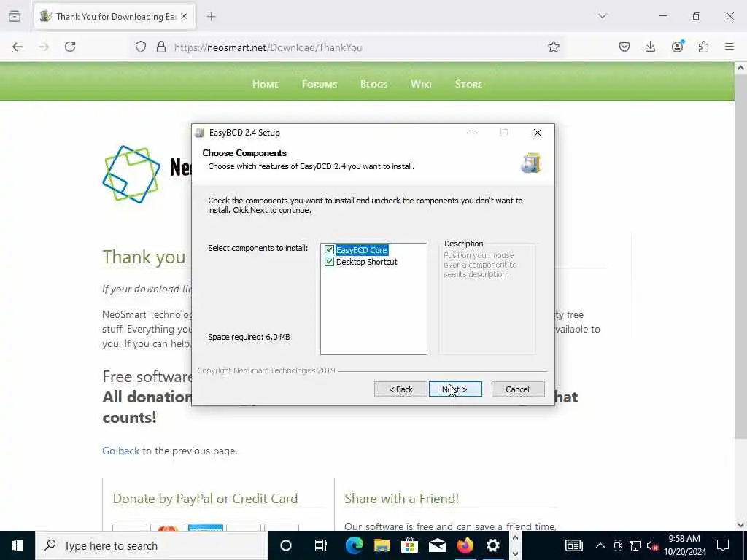
Task: Open the Store navigation item
Action: pos(468,85)
